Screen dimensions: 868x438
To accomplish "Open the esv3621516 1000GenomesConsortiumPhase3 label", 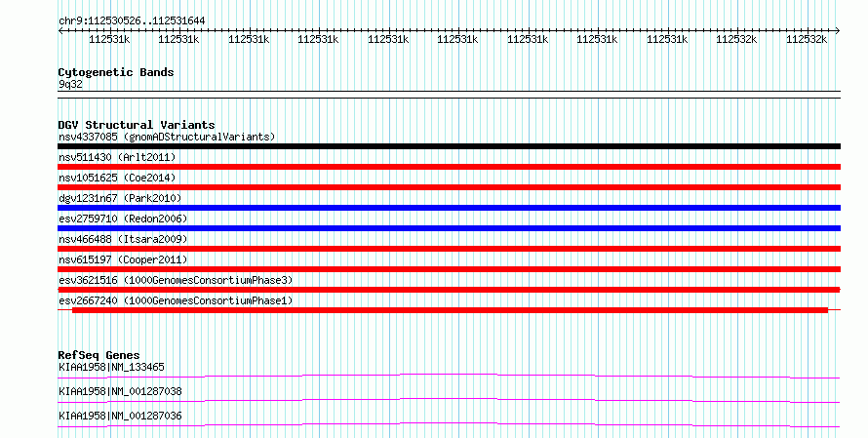I will (x=176, y=280).
